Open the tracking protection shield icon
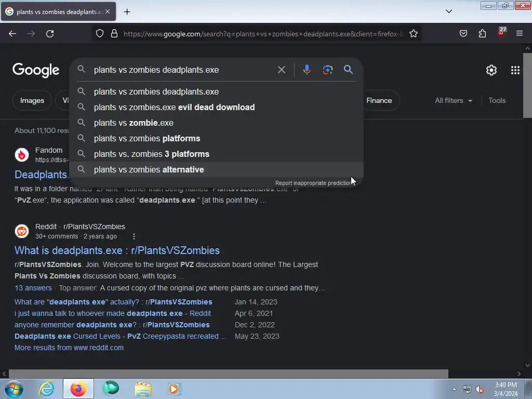The height and width of the screenshot is (399, 532). click(x=99, y=34)
